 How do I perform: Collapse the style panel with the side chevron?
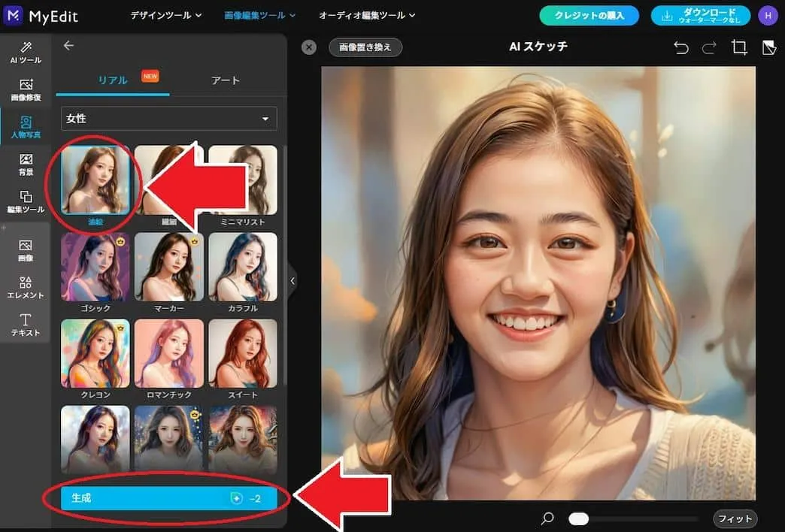[x=292, y=281]
